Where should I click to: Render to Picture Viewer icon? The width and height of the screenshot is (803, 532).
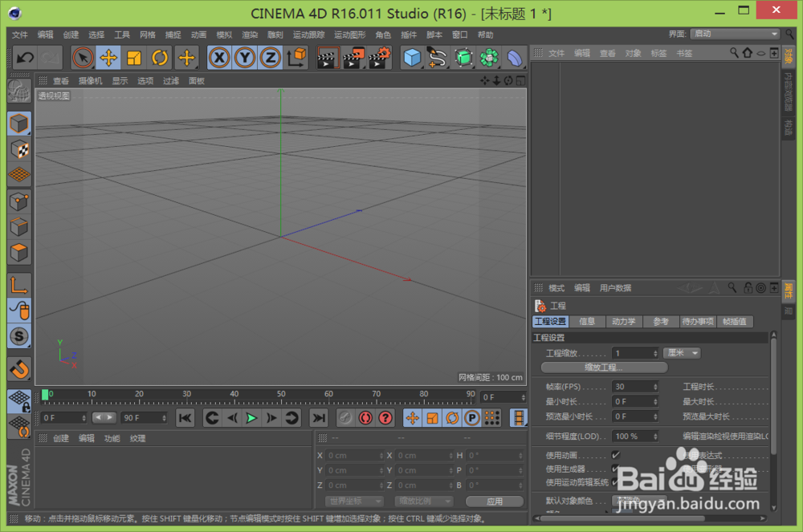[x=353, y=58]
